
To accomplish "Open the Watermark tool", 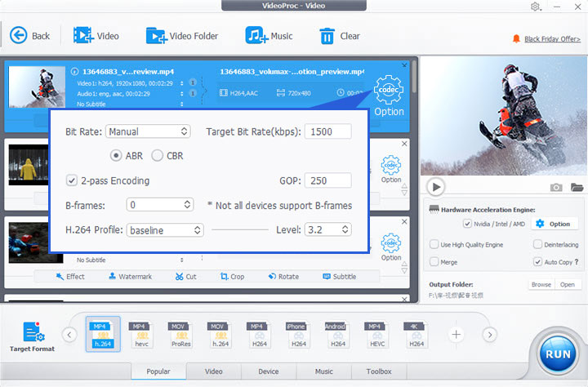I will 130,277.
